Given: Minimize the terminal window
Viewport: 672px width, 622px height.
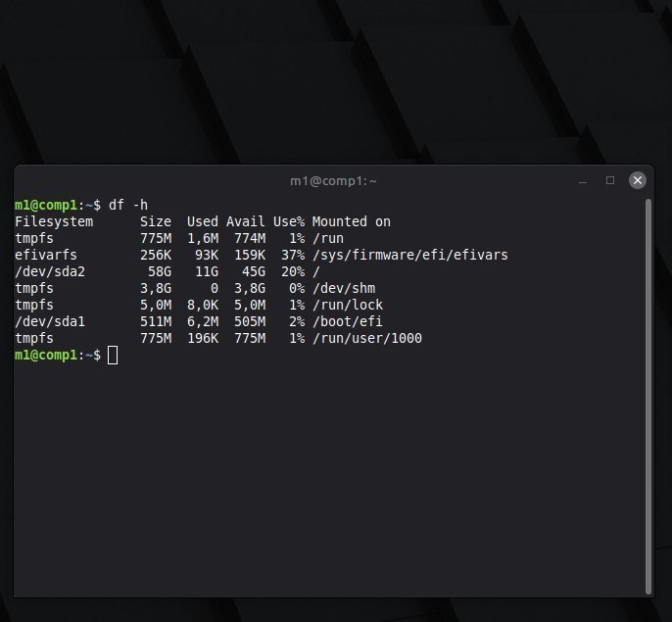Looking at the screenshot, I should pos(583,180).
